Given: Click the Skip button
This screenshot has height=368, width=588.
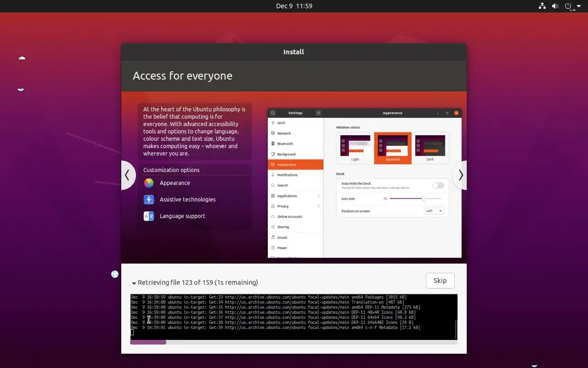Looking at the screenshot, I should (x=440, y=281).
